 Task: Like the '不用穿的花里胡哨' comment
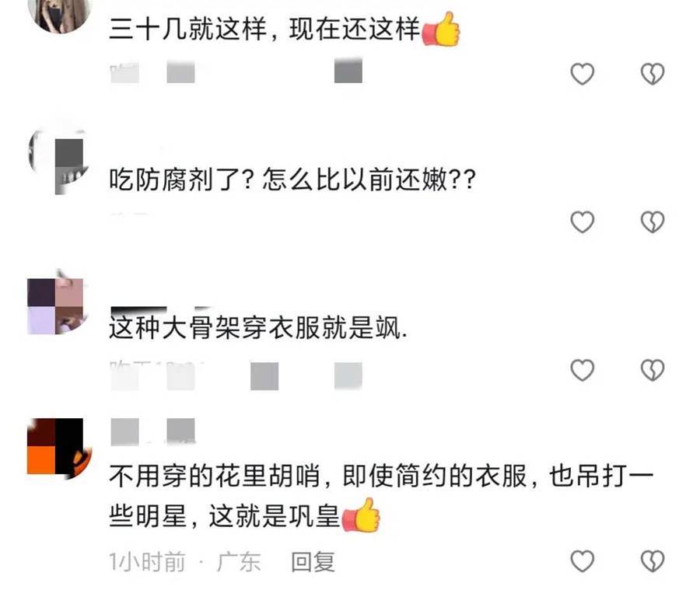(582, 560)
